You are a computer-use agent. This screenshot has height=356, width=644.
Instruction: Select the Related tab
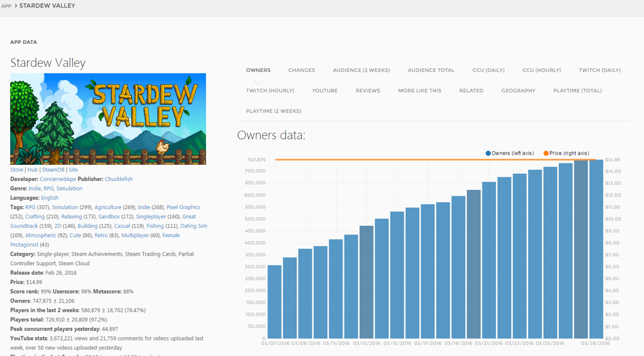click(471, 91)
